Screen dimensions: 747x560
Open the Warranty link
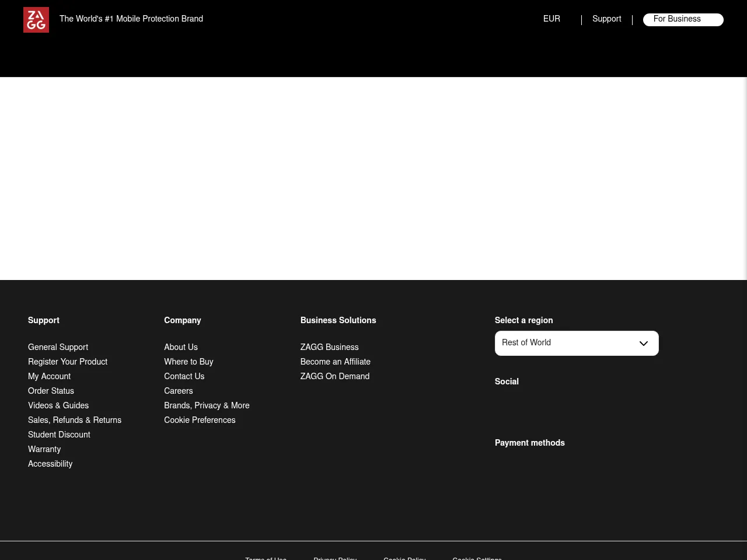coord(44,449)
